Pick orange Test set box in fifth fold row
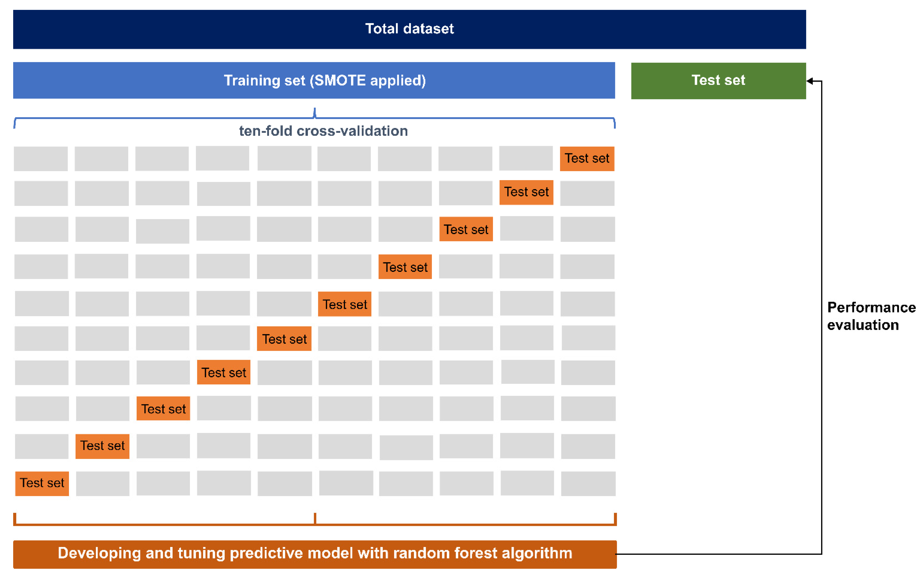Viewport: 924px width, 576px height. (345, 304)
